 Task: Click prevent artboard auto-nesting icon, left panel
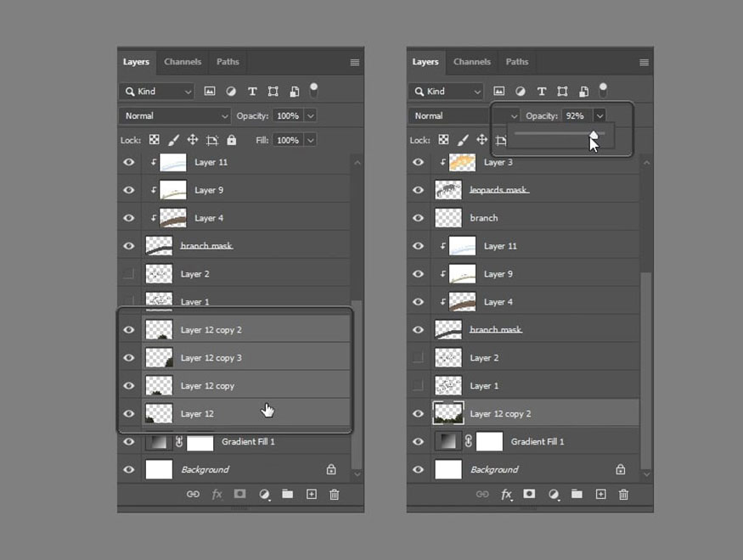pos(211,140)
